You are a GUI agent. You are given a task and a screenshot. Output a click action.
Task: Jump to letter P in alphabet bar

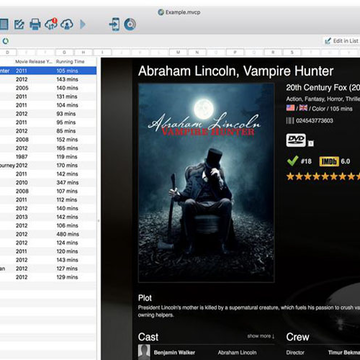[x=235, y=52]
